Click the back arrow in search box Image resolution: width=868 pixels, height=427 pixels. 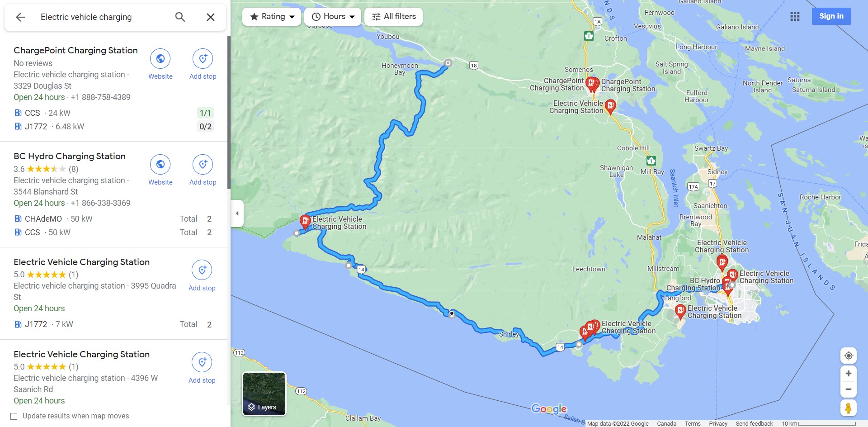(x=20, y=17)
